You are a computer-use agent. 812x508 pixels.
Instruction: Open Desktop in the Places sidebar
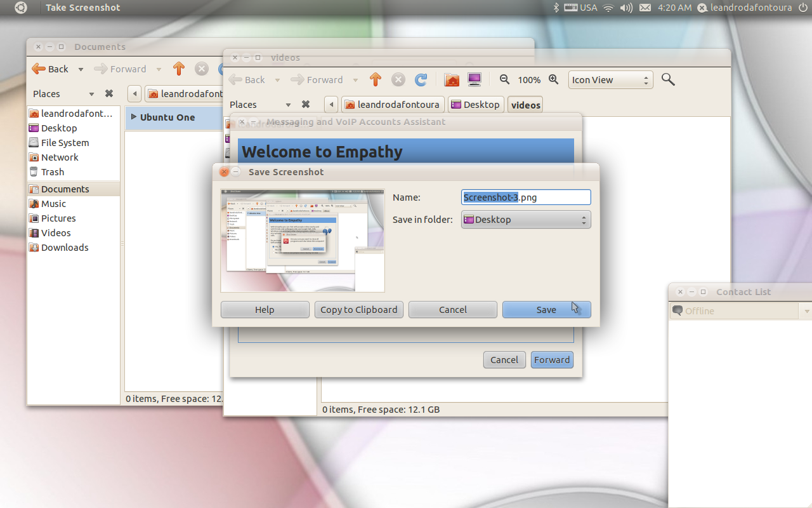tap(73, 128)
